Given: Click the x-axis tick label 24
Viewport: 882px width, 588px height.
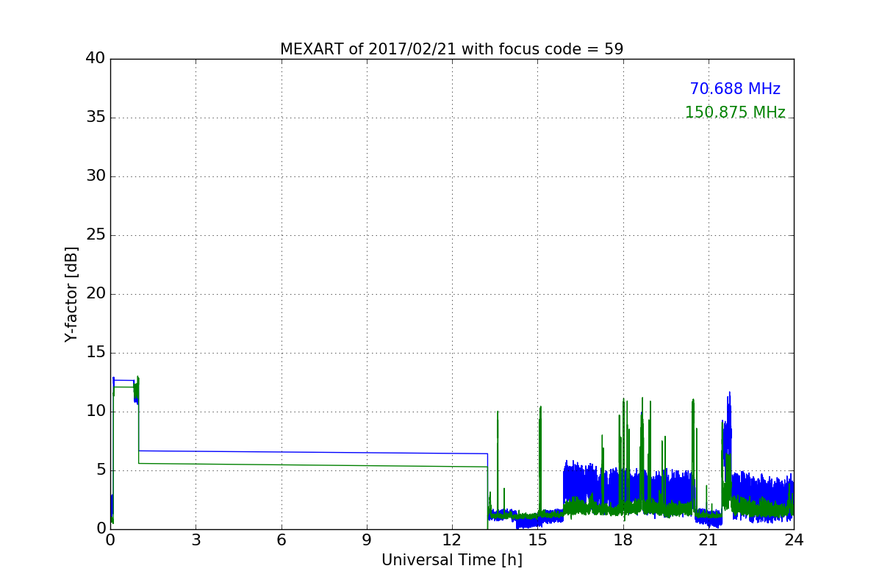Looking at the screenshot, I should click(794, 539).
